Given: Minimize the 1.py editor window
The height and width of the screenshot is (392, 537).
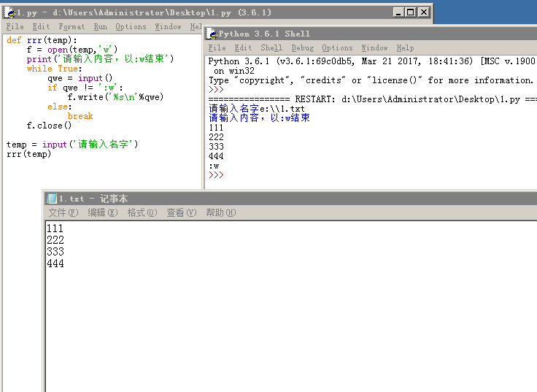Looking at the screenshot, I should click(x=398, y=12).
